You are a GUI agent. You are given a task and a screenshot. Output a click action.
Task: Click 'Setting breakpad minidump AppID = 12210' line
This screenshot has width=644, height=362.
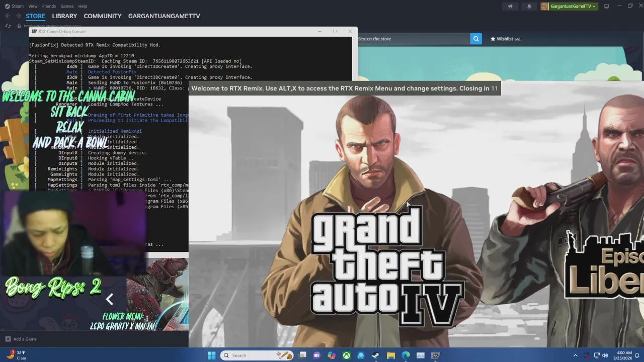82,56
